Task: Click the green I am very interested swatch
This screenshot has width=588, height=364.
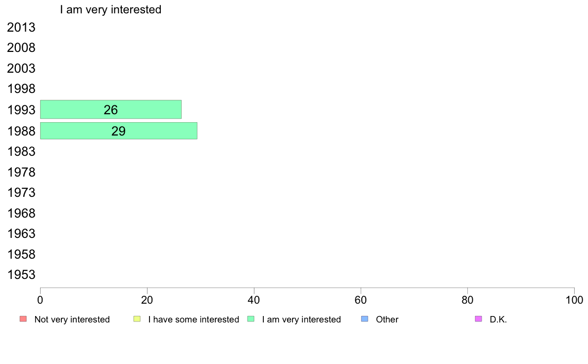Action: 251,319
